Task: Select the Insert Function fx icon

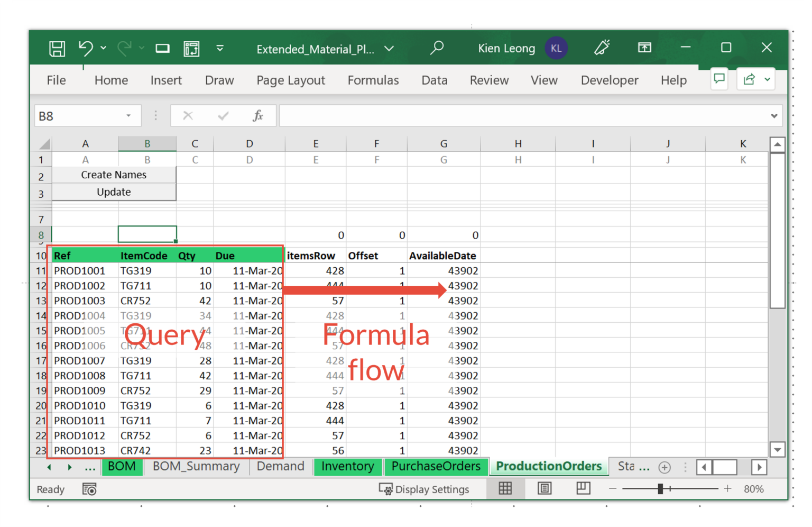Action: pos(257,115)
